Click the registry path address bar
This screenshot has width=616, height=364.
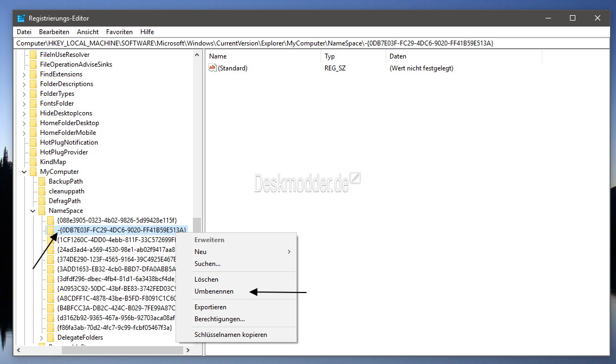[312, 43]
